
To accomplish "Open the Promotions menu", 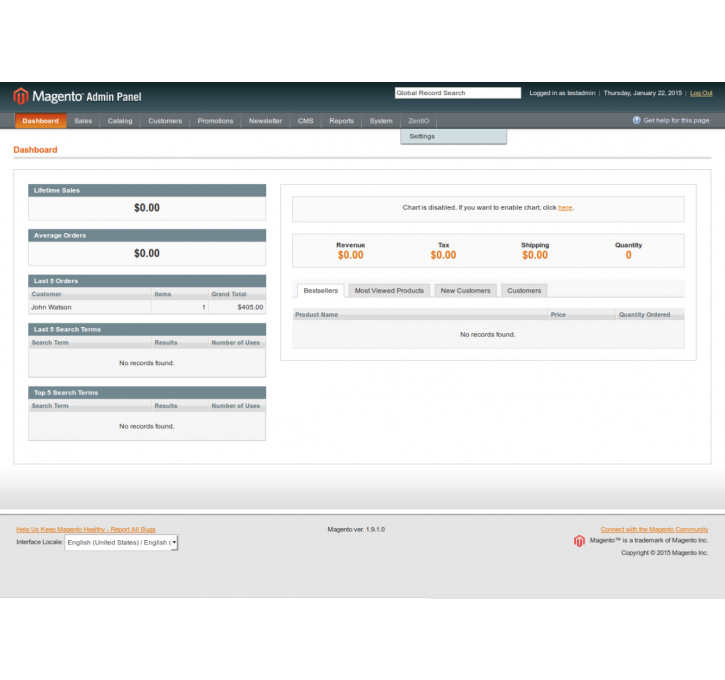I will [x=215, y=121].
